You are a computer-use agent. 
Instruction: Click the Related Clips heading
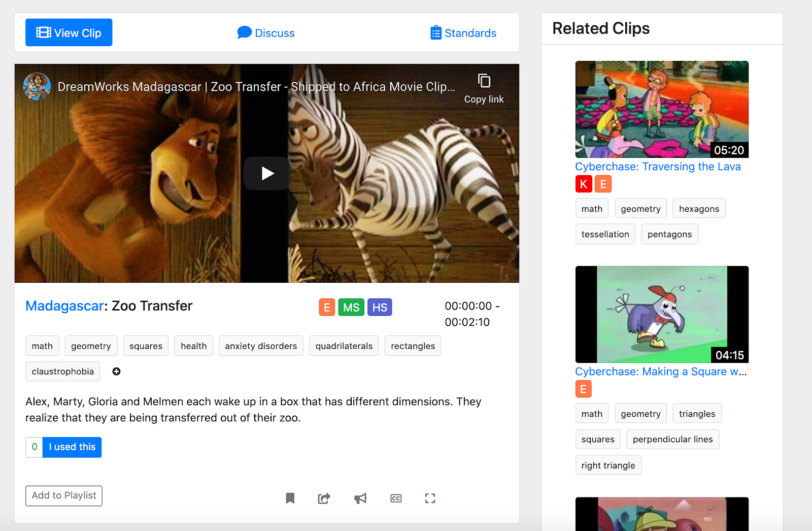(x=601, y=28)
